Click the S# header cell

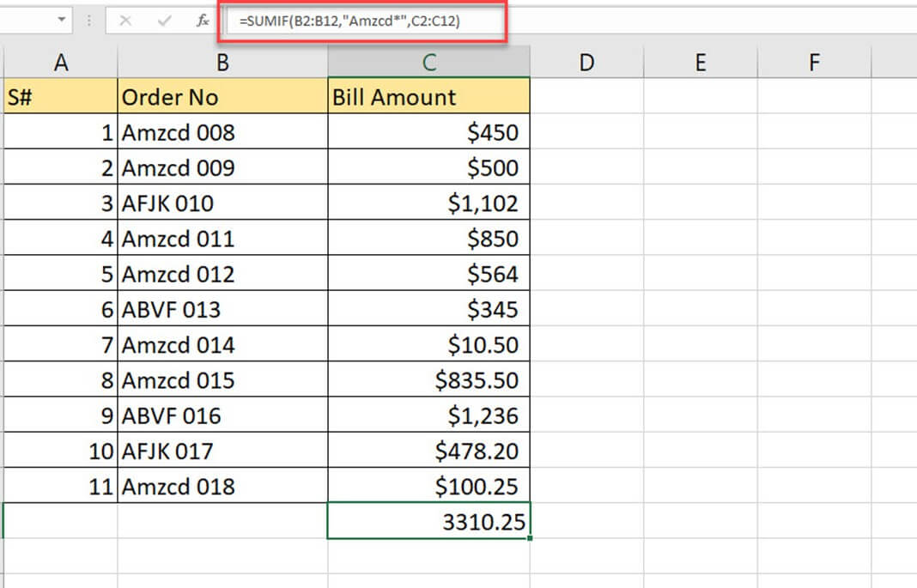pyautogui.click(x=60, y=97)
